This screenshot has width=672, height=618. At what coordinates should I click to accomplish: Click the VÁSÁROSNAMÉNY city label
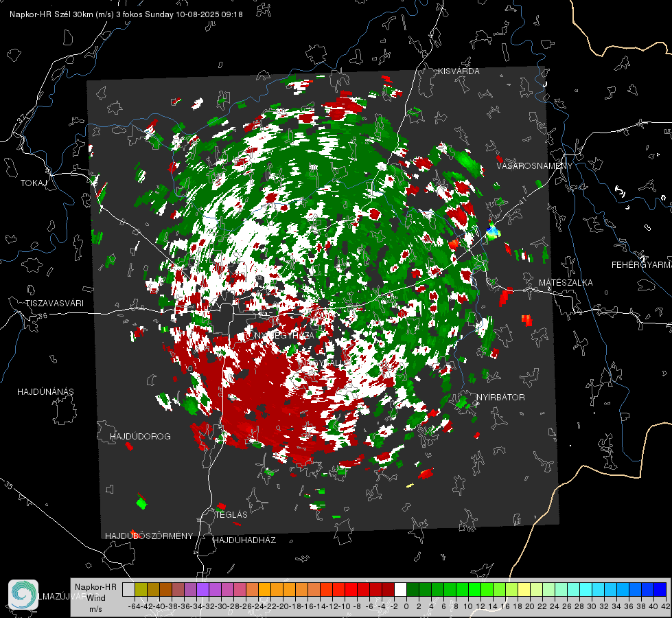(x=535, y=166)
